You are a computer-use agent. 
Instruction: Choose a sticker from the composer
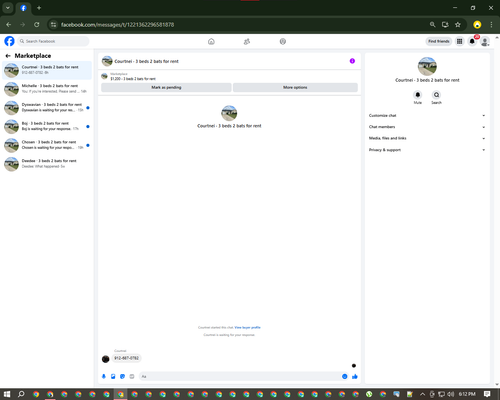122,376
